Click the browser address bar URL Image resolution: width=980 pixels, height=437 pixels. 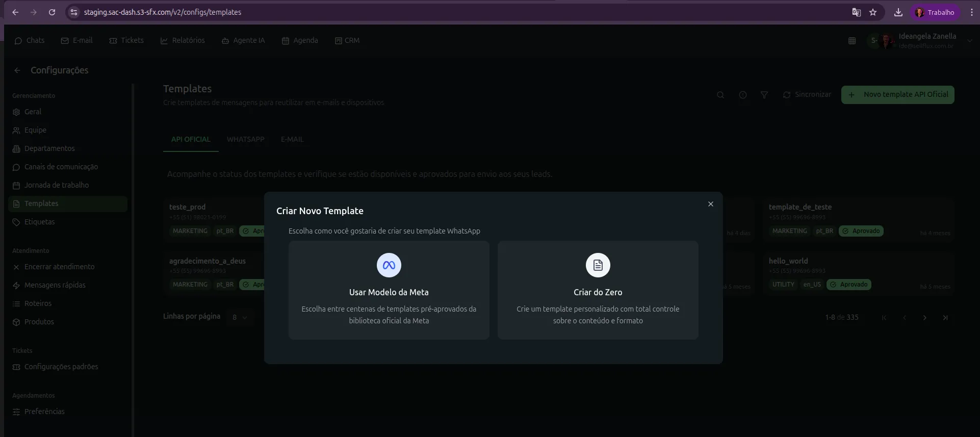pos(163,12)
